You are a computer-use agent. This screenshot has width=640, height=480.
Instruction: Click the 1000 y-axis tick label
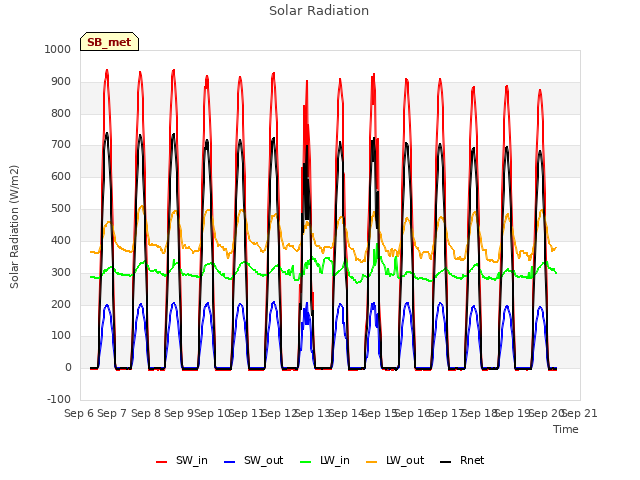coord(58,49)
